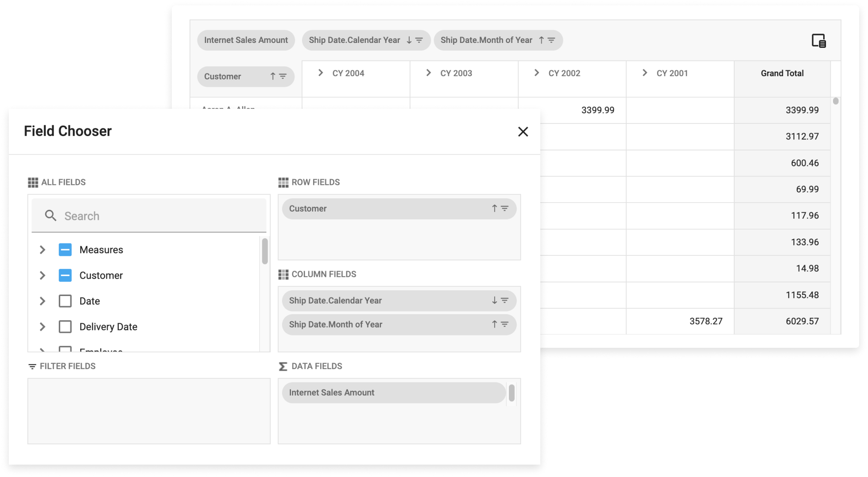The height and width of the screenshot is (477, 868).
Task: Expand the Measures tree node
Action: [x=43, y=250]
